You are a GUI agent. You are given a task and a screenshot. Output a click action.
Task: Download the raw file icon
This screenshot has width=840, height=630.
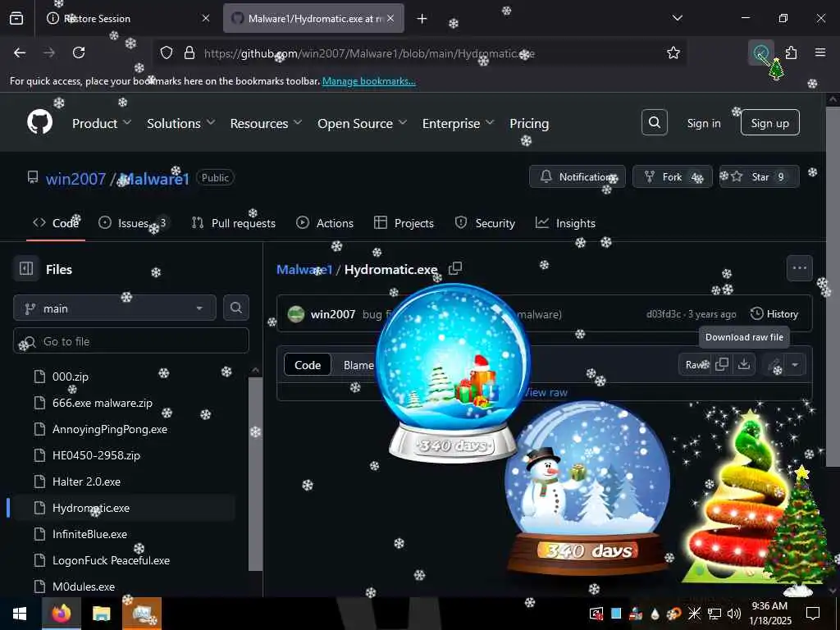click(744, 364)
